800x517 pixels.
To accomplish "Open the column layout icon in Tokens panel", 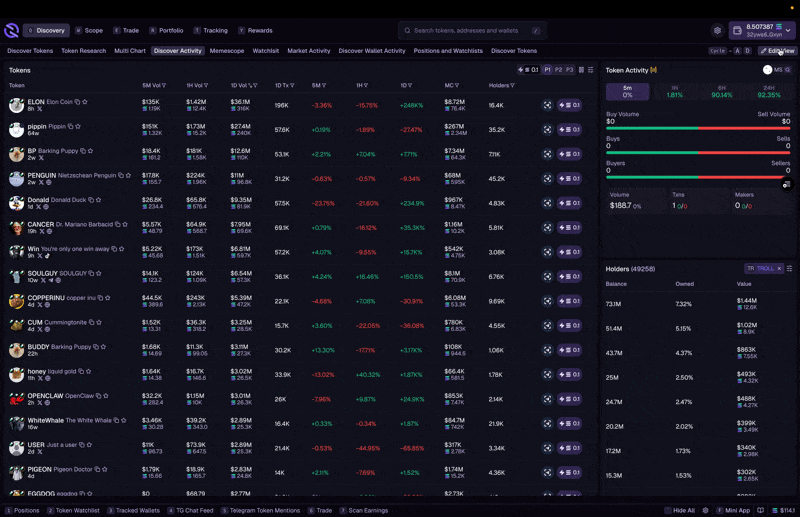I will 582,70.
